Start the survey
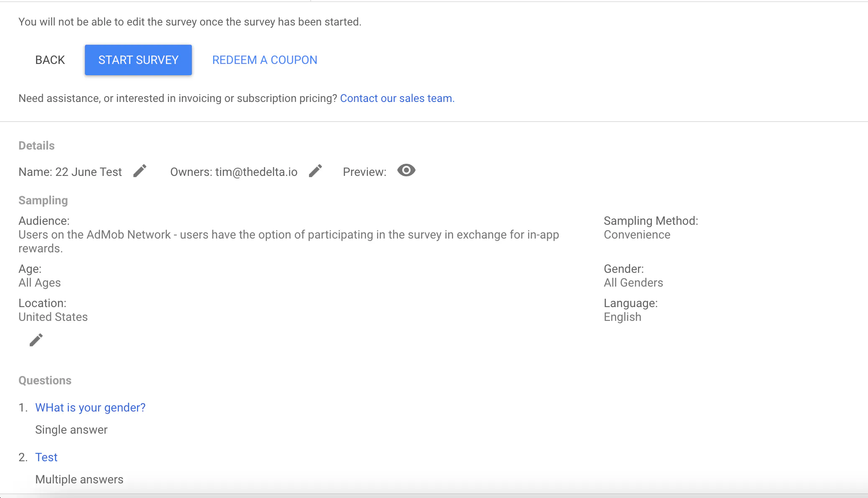 pyautogui.click(x=138, y=60)
